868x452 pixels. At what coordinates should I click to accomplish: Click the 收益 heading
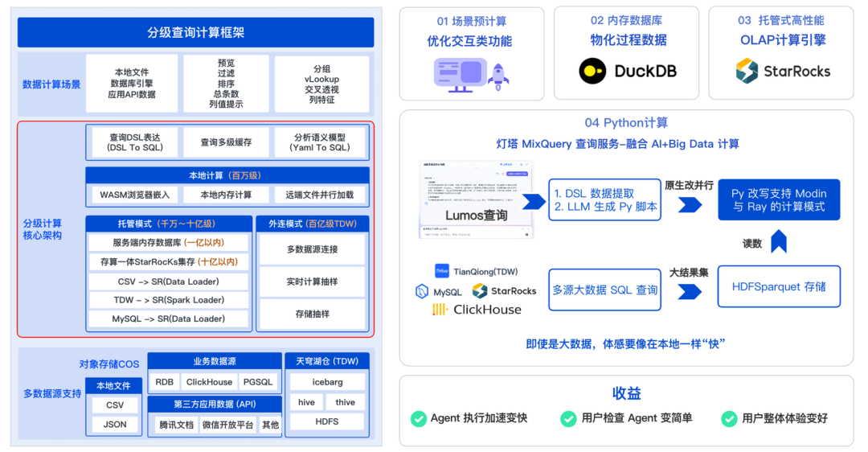pyautogui.click(x=626, y=393)
